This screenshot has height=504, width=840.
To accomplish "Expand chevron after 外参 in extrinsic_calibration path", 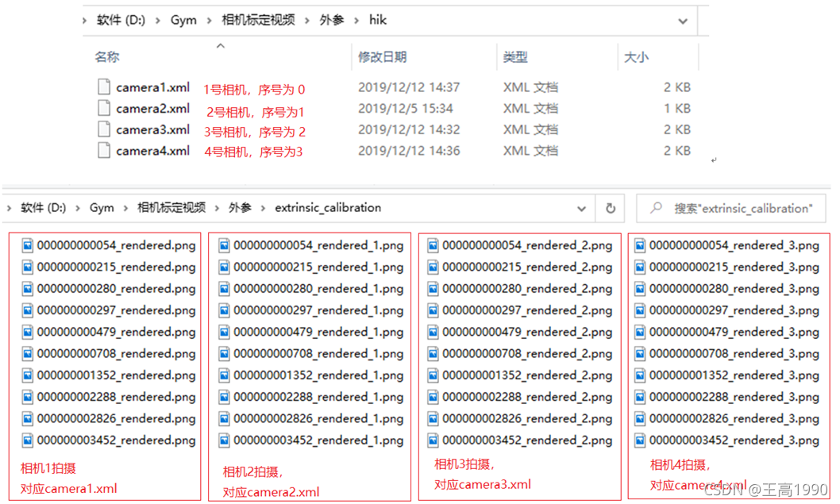I will 263,208.
